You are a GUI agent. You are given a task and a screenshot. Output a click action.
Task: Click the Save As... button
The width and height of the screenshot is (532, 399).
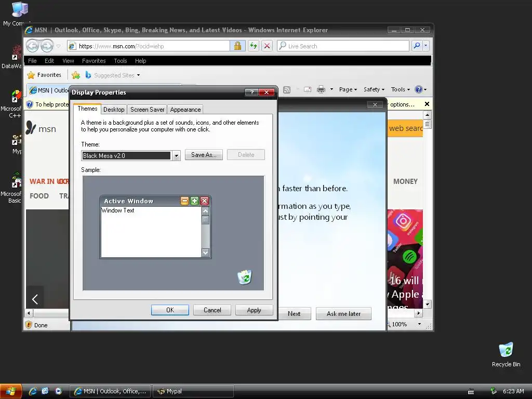tap(204, 155)
